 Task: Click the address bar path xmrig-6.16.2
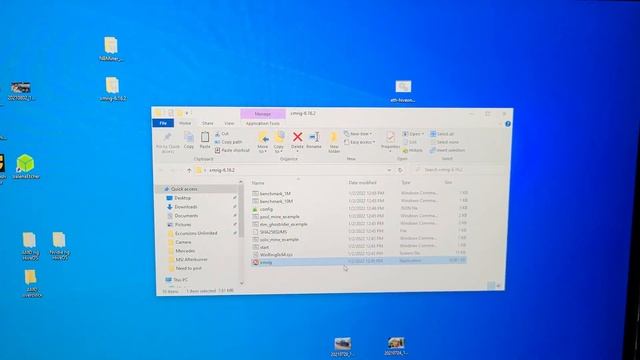(222, 170)
